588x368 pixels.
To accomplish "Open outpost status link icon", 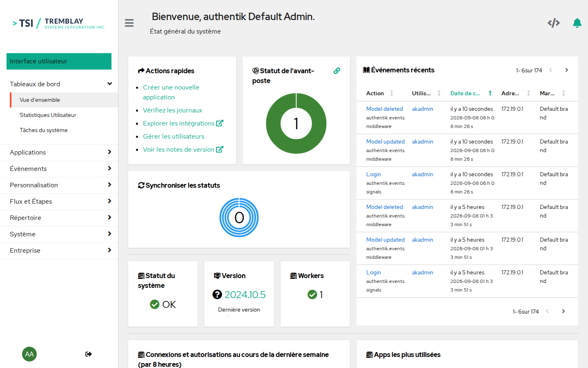I will pyautogui.click(x=337, y=71).
